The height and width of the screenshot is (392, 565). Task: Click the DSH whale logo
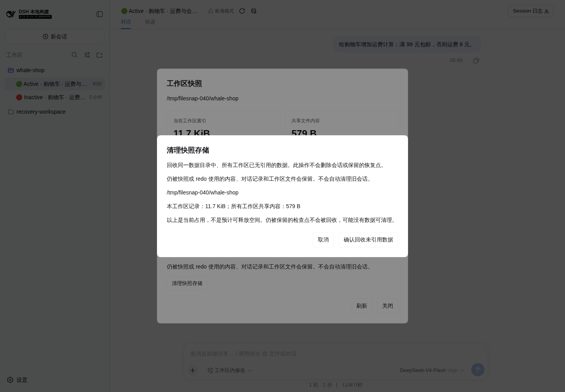(11, 14)
